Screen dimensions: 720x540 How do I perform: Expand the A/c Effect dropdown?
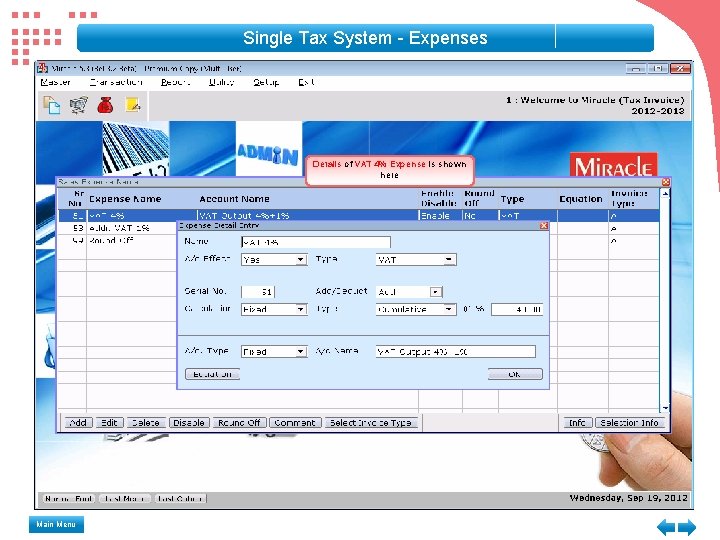click(300, 260)
